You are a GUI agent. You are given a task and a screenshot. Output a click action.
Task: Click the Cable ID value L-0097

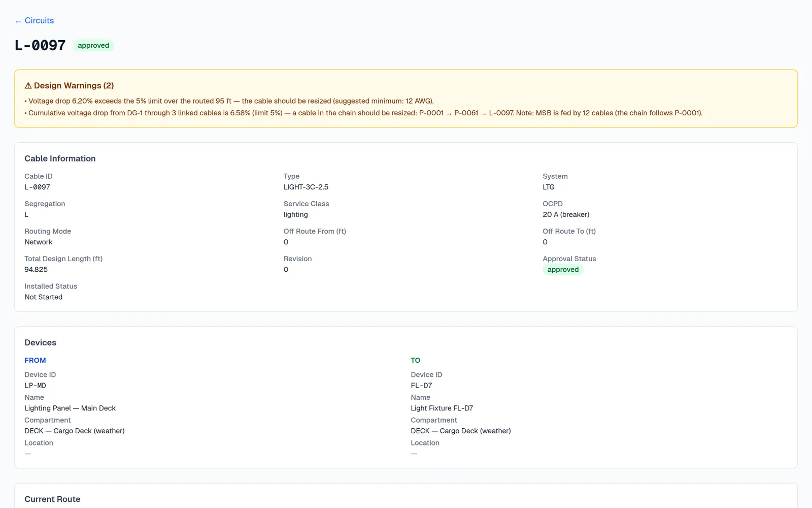(38, 187)
